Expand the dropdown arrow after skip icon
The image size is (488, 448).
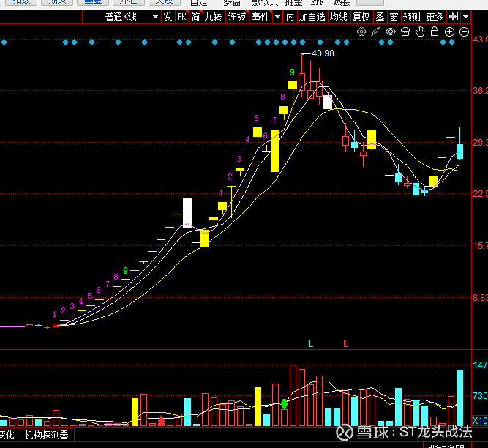pyautogui.click(x=466, y=16)
